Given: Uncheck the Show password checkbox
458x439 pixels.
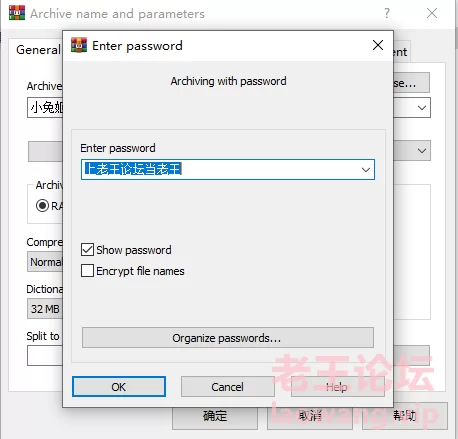Looking at the screenshot, I should pyautogui.click(x=87, y=250).
